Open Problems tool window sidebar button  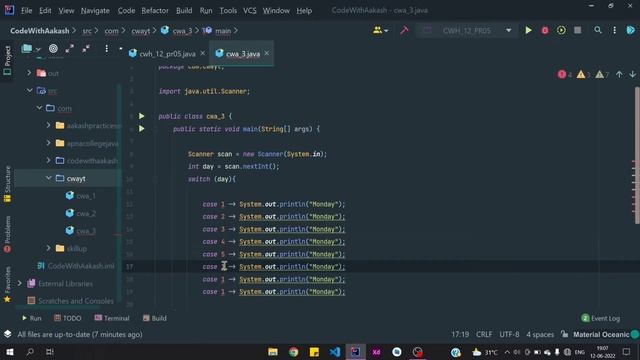click(x=7, y=235)
